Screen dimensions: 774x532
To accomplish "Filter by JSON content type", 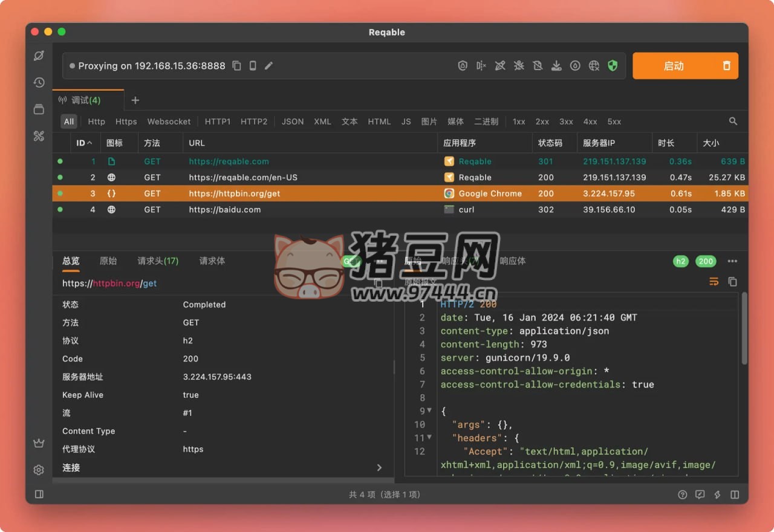I will (293, 121).
